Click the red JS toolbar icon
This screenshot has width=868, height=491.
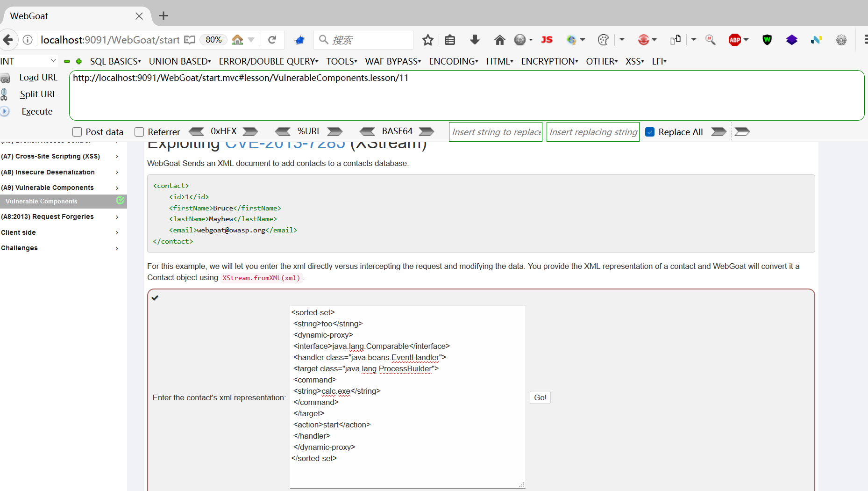(x=547, y=40)
